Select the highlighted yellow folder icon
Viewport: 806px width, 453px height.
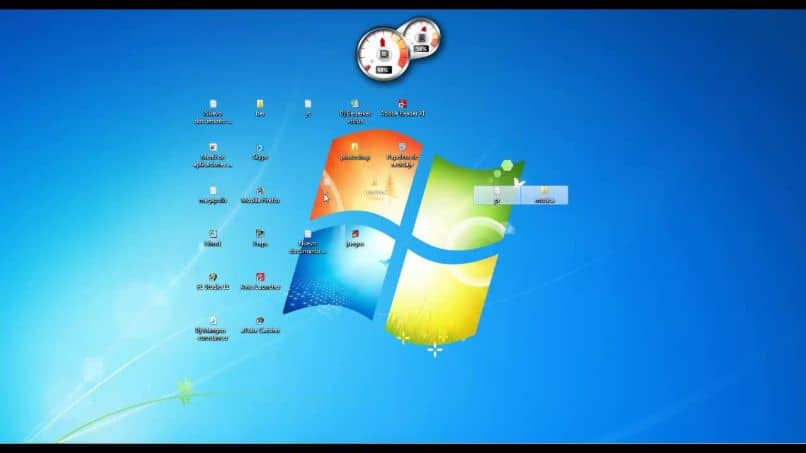pyautogui.click(x=544, y=195)
